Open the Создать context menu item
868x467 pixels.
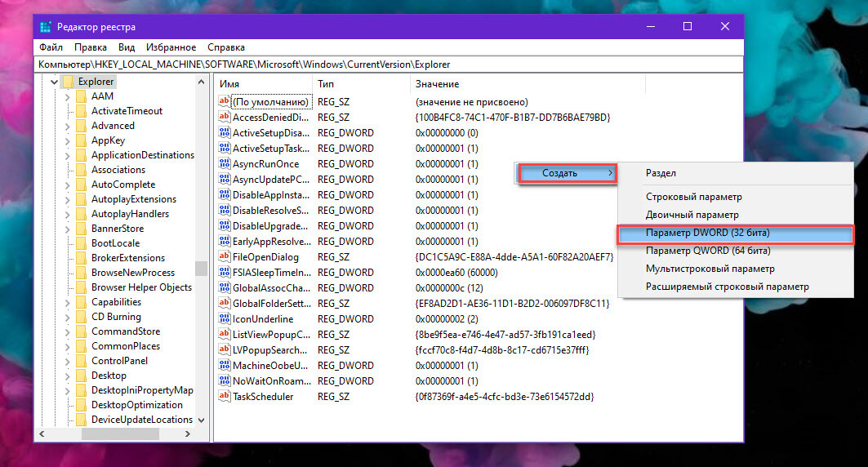point(568,173)
